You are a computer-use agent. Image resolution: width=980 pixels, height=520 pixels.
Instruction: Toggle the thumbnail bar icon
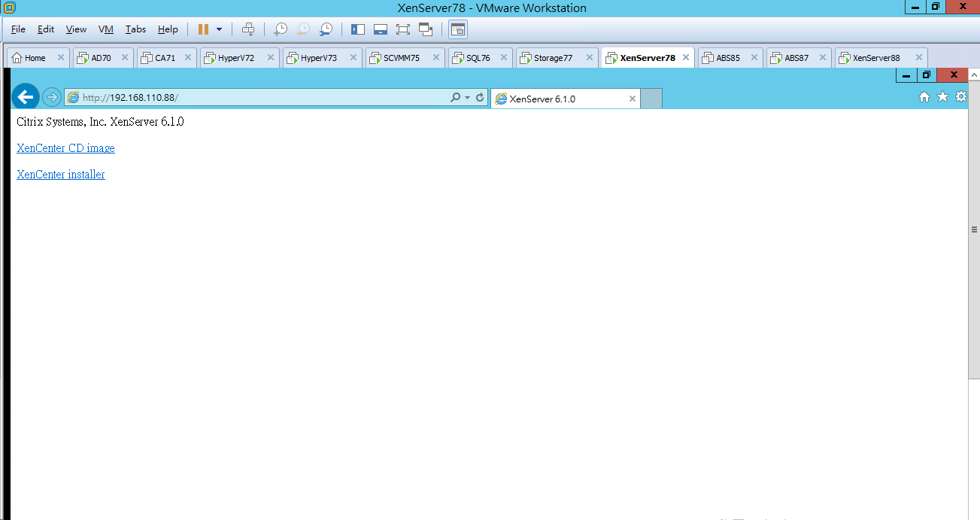tap(381, 29)
